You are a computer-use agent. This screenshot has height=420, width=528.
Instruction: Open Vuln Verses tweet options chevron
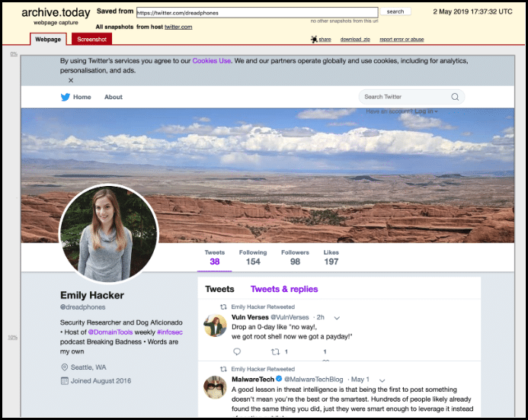click(x=337, y=318)
